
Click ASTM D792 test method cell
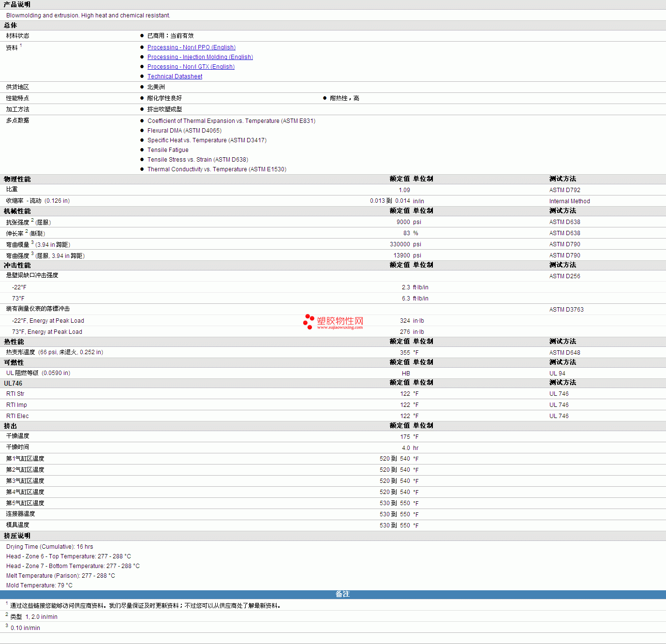pyautogui.click(x=564, y=190)
